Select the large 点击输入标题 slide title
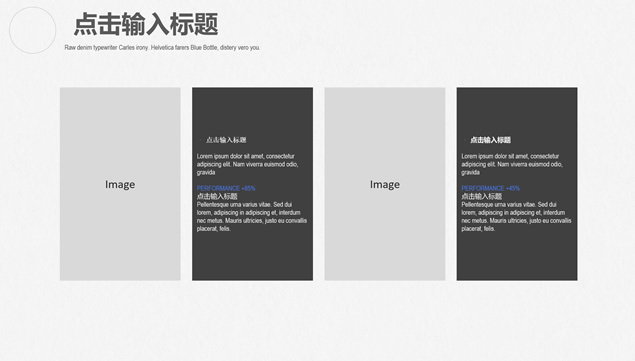This screenshot has width=635, height=361. (x=146, y=24)
